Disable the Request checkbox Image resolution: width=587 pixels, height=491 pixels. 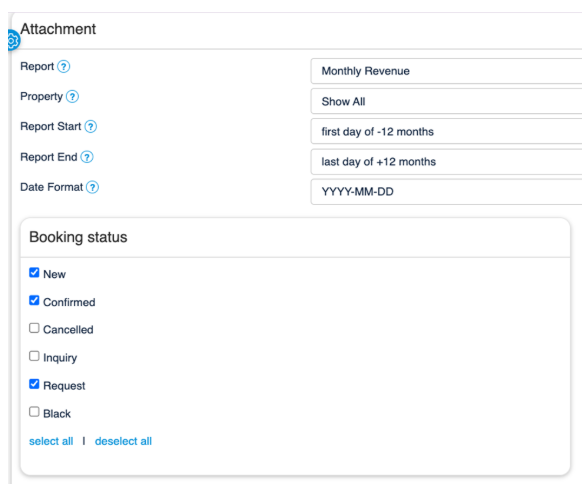click(x=34, y=384)
